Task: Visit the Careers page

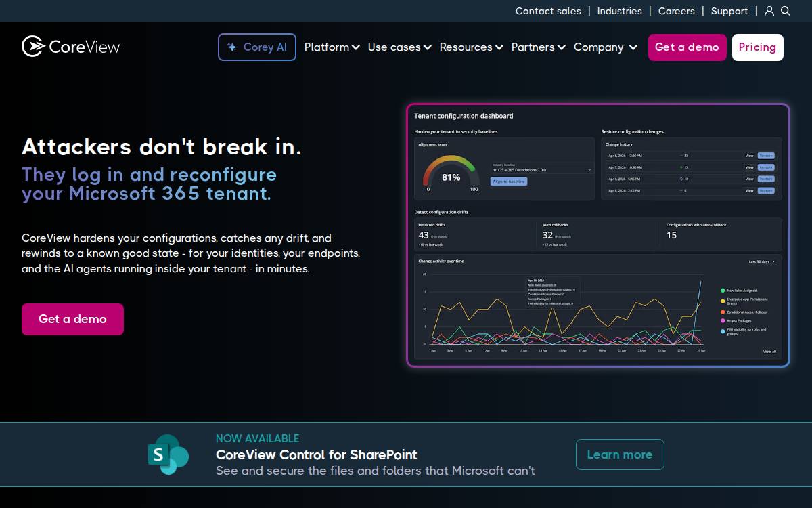Action: point(677,11)
